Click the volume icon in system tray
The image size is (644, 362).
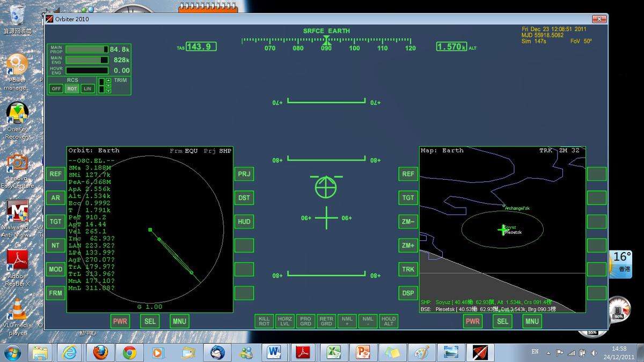[594, 352]
